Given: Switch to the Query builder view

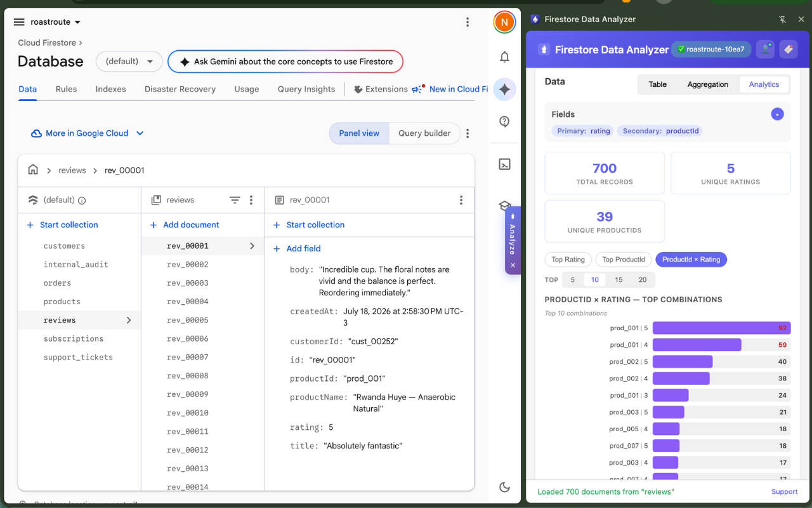Looking at the screenshot, I should click(x=424, y=133).
